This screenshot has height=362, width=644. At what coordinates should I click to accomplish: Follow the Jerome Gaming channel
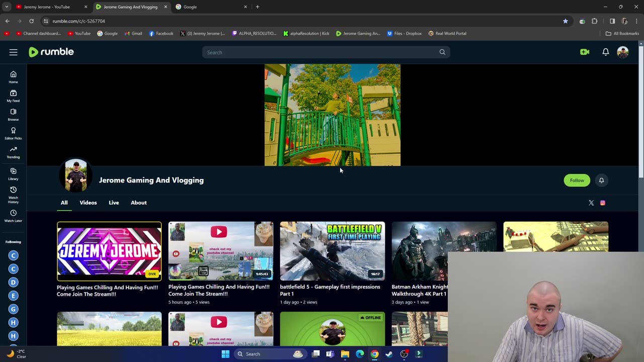(577, 180)
